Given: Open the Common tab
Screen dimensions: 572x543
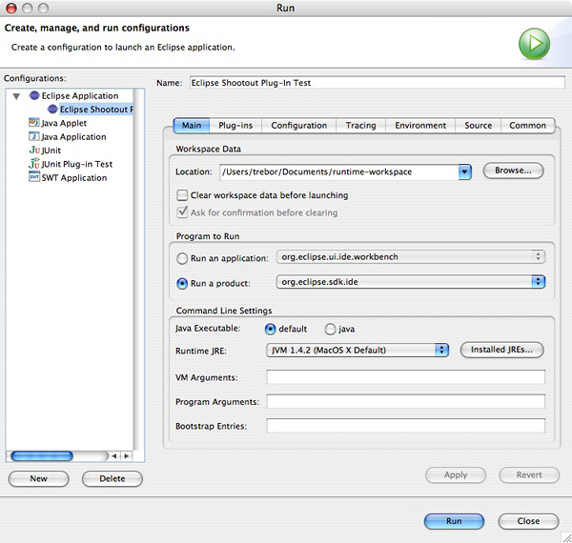Looking at the screenshot, I should click(527, 125).
